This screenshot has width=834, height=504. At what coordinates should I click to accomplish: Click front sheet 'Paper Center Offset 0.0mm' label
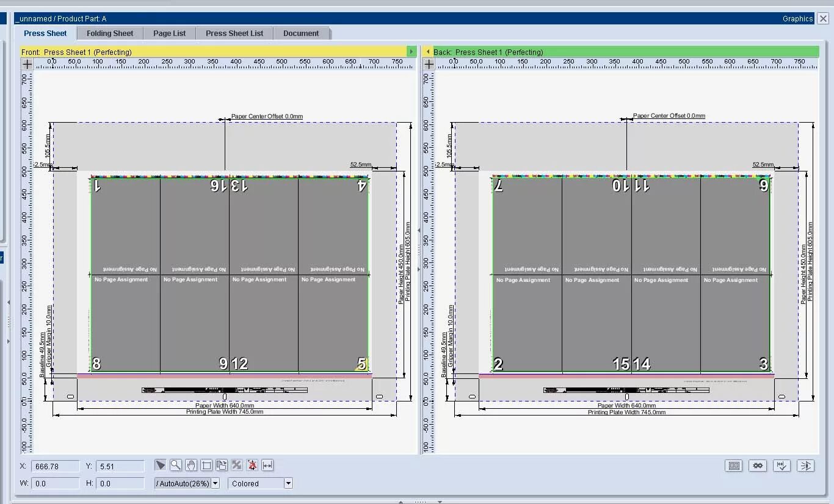click(267, 116)
